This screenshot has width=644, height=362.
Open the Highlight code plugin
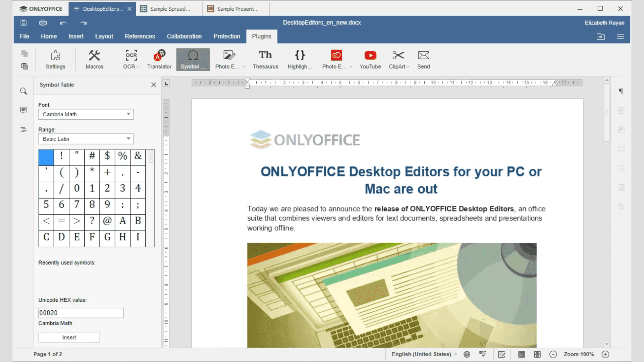coord(300,60)
